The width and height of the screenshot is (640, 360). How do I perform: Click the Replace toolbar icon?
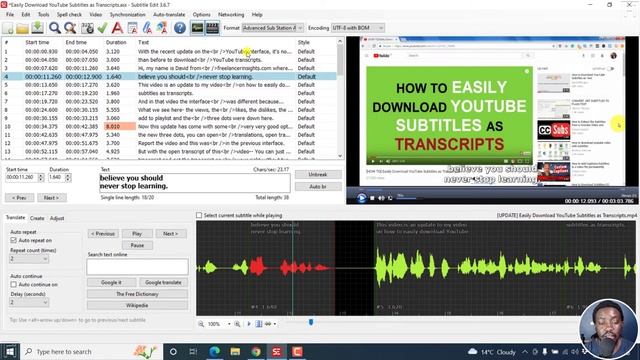click(70, 28)
